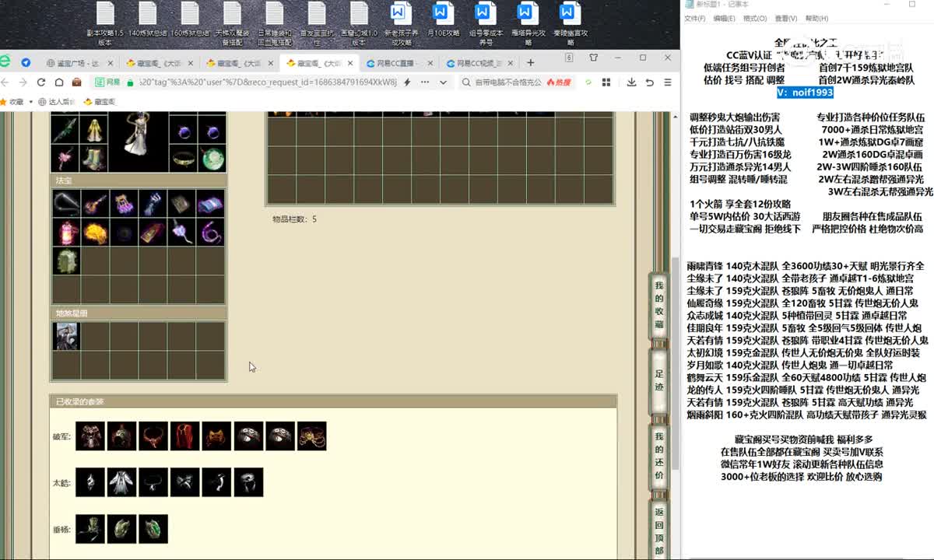
Task: Click the first 破军 set helmet icon
Action: (90, 436)
